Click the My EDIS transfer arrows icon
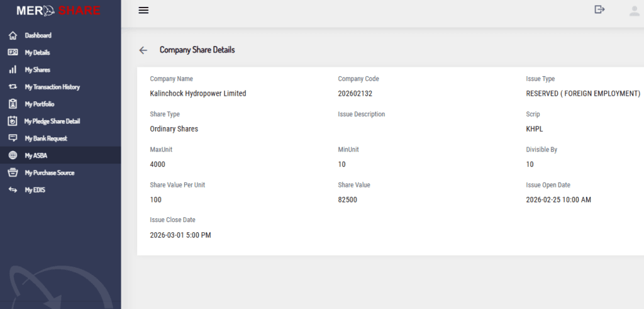 (x=13, y=189)
